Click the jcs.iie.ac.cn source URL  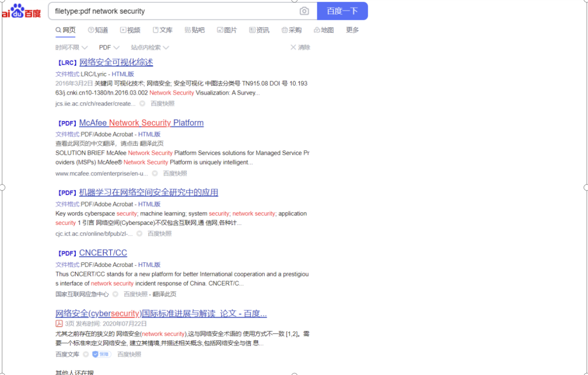[x=95, y=104]
